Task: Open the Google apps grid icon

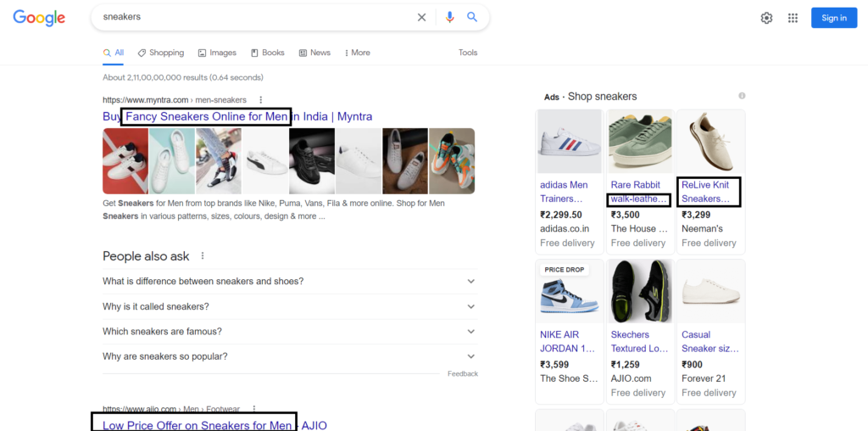Action: click(793, 18)
